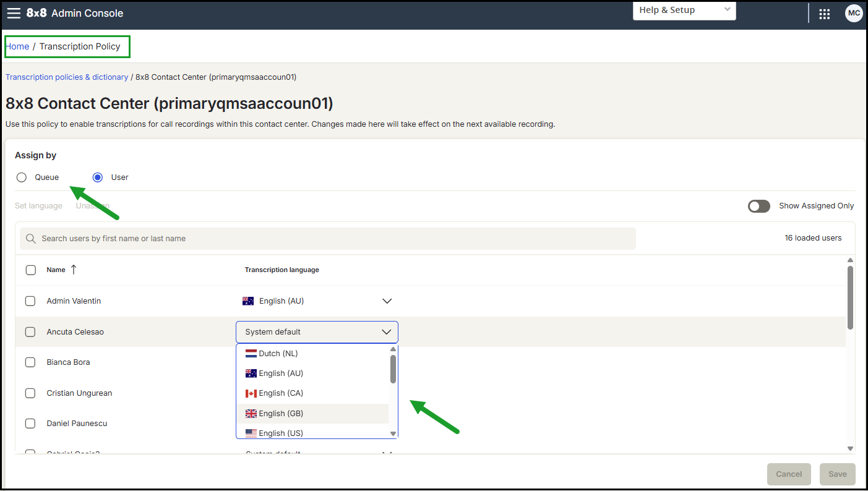This screenshot has height=491, width=868.
Task: Click the language list scroll-down arrow
Action: coord(393,434)
